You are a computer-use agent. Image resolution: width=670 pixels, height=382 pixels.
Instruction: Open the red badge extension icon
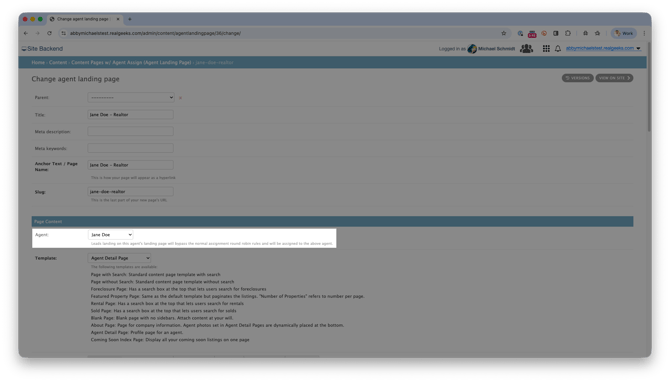532,34
